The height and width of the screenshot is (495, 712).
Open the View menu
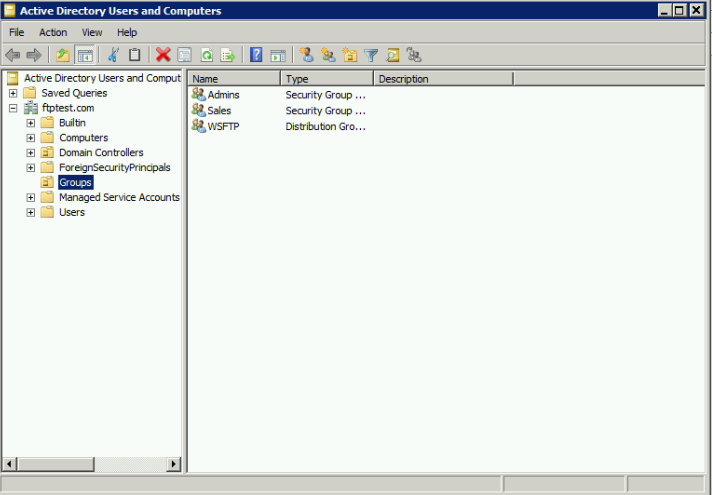(92, 32)
